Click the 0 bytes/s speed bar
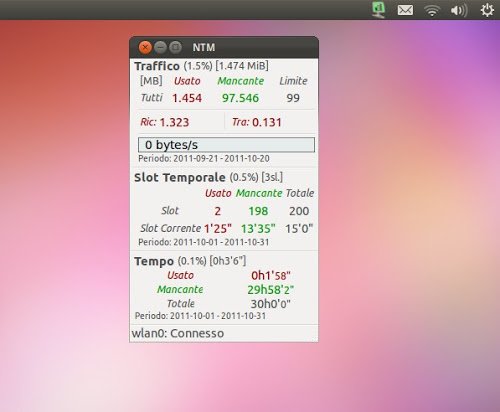This screenshot has width=500, height=412. [226, 145]
